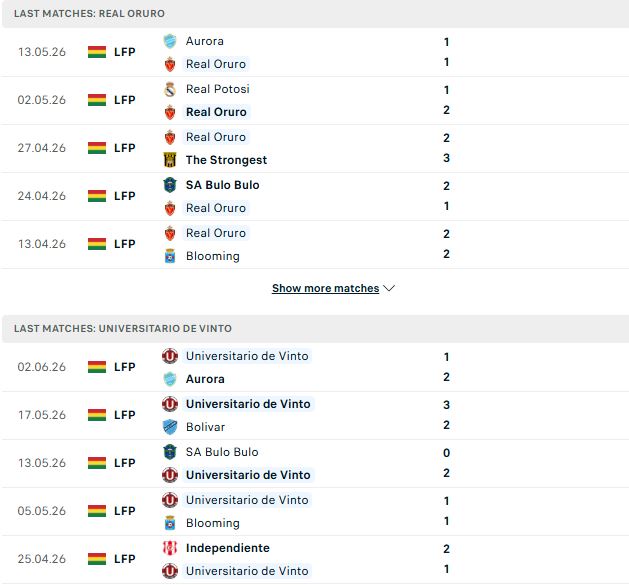629x585 pixels.
Task: Click the Aurora crest in the 13.05.26 match
Action: pos(170,41)
